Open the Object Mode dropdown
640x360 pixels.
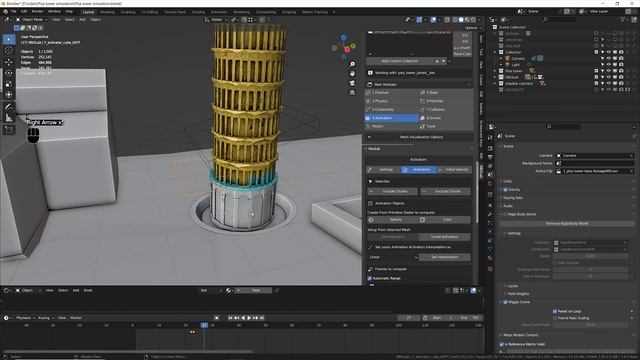(32, 20)
